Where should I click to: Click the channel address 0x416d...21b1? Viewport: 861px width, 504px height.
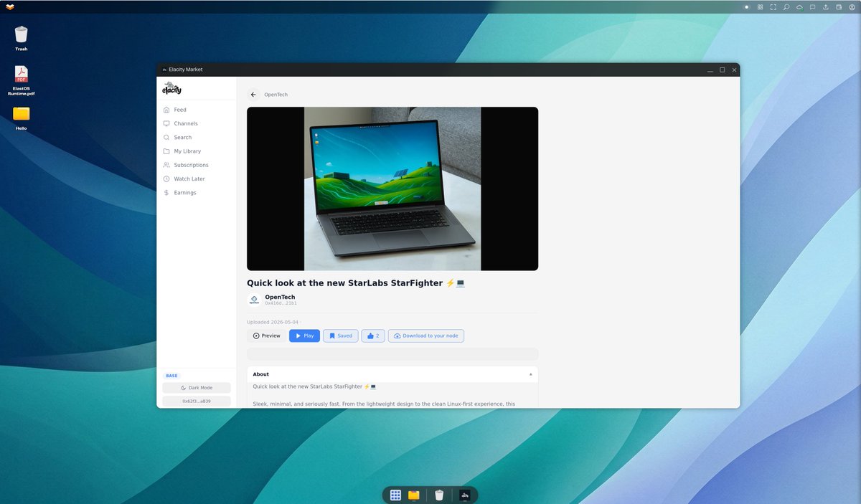click(281, 303)
